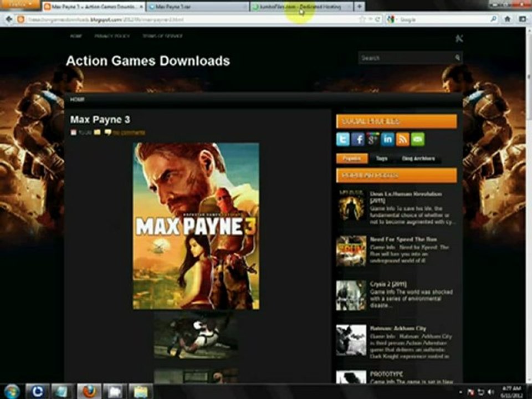Focus the site Search input field

406,58
